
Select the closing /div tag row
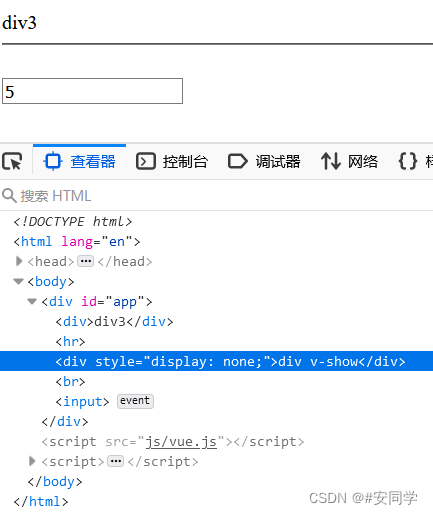[x=65, y=422]
